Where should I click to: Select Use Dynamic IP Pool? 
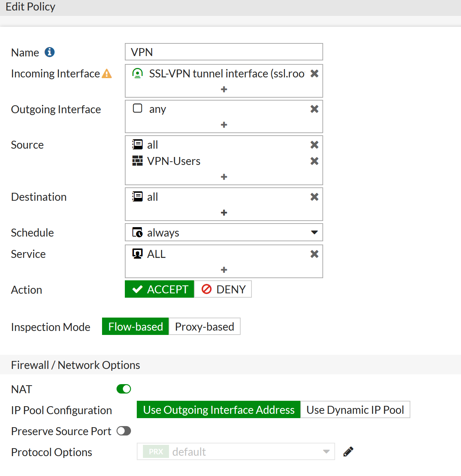coord(355,410)
